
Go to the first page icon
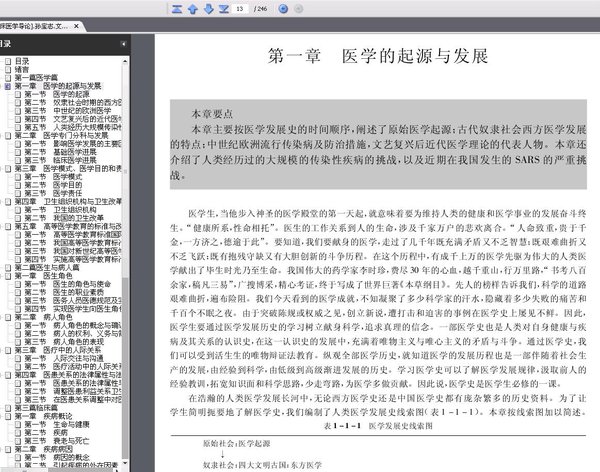point(177,8)
